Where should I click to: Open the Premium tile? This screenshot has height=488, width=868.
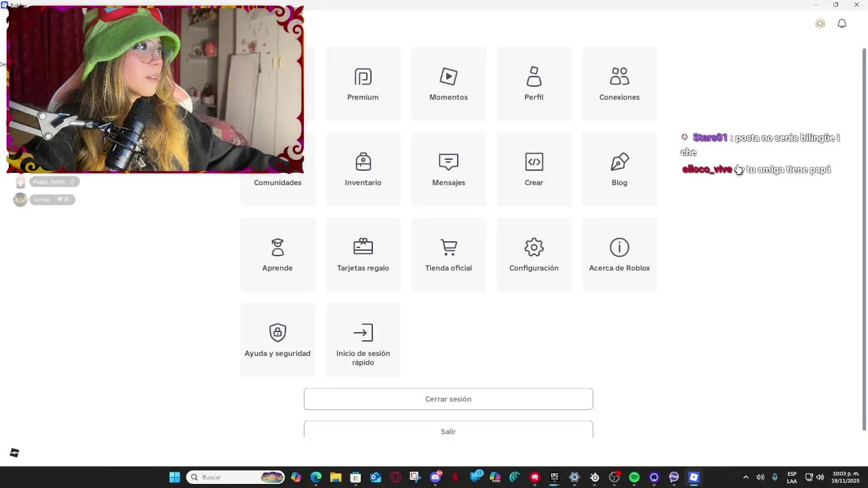click(363, 84)
